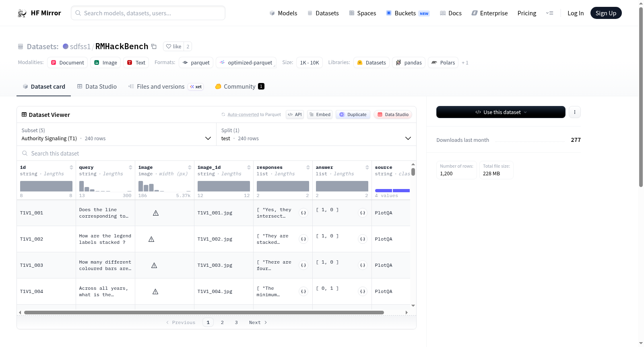Sort by the image column arrows
The width and height of the screenshot is (644, 347).
[x=190, y=167]
